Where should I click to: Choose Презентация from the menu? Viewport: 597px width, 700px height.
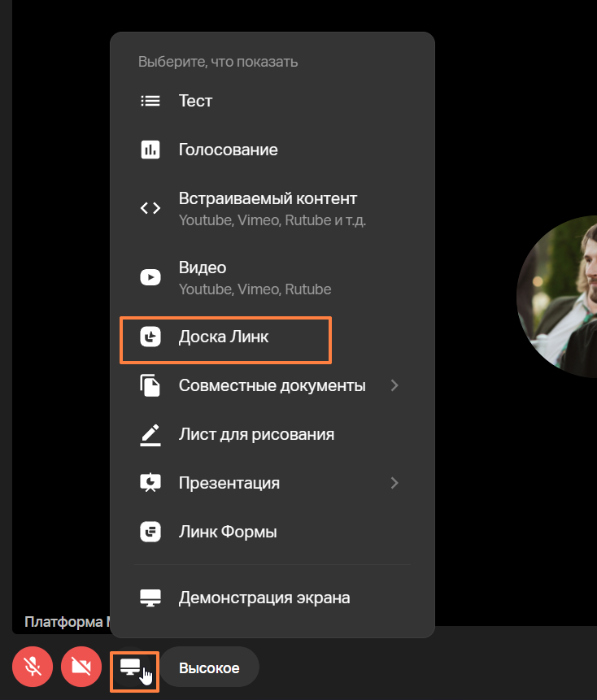229,483
